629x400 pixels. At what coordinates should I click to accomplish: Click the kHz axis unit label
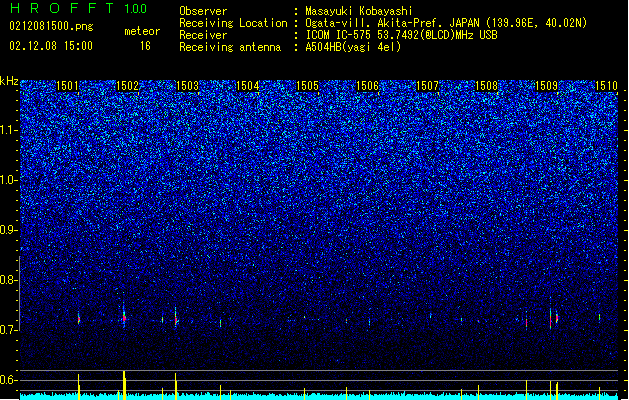click(9, 81)
